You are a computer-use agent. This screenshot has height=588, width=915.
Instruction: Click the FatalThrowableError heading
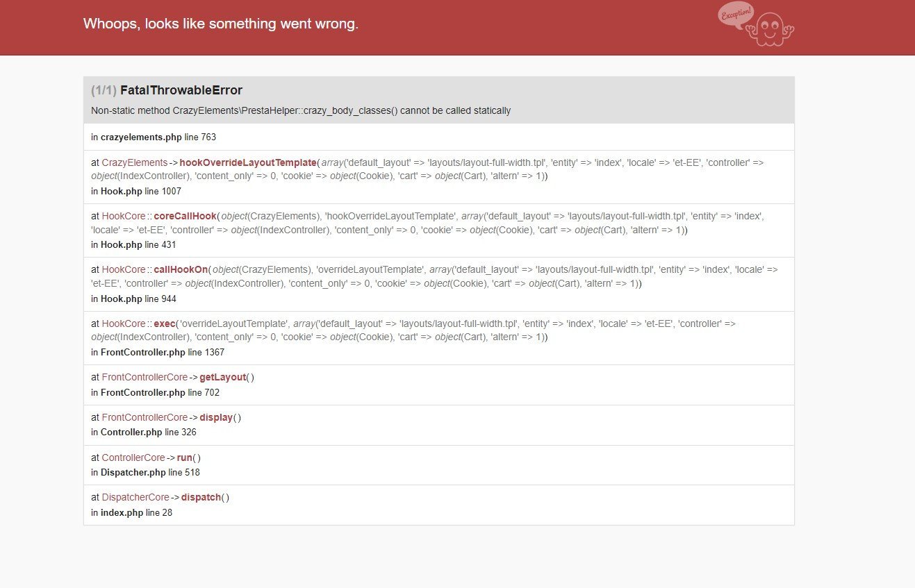[181, 90]
